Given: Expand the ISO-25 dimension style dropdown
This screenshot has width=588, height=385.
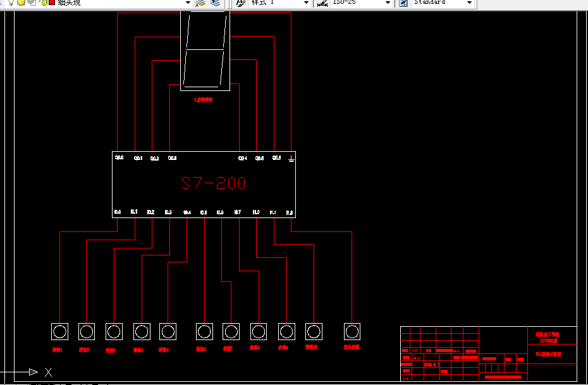Looking at the screenshot, I should pos(388,3).
